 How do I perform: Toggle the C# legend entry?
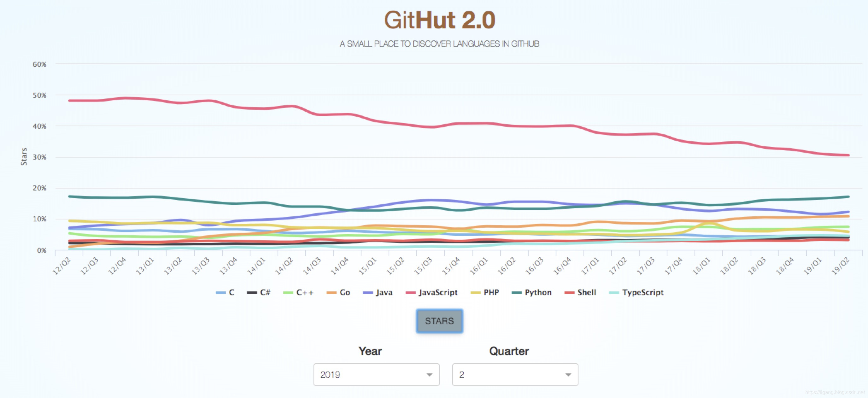(x=258, y=293)
